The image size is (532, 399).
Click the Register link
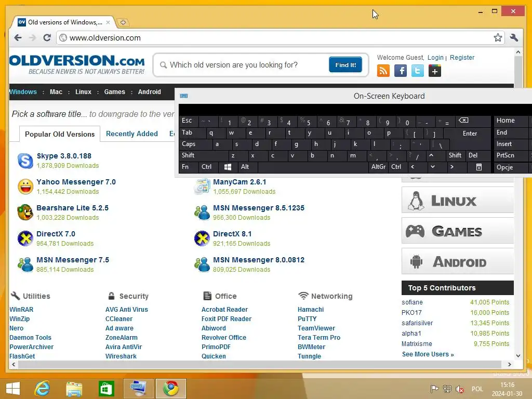(x=462, y=58)
